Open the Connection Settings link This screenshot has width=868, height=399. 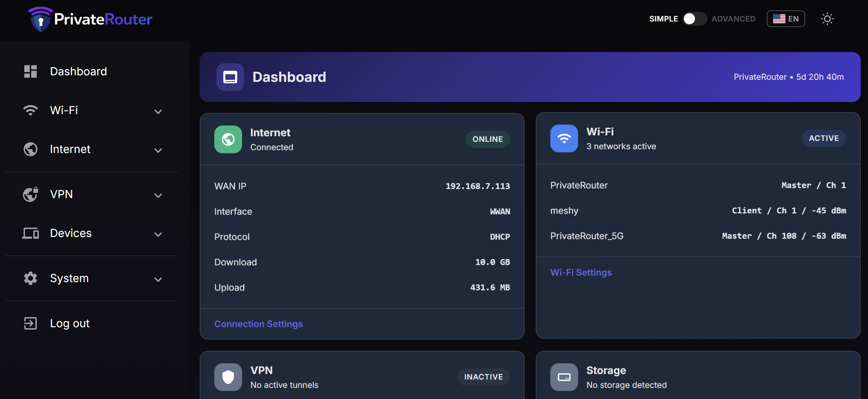258,324
